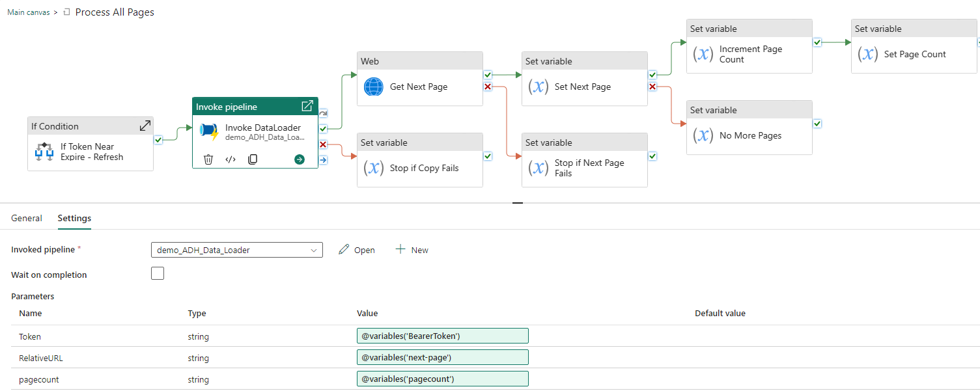
Task: Edit the Token parameter value field
Action: (x=443, y=336)
